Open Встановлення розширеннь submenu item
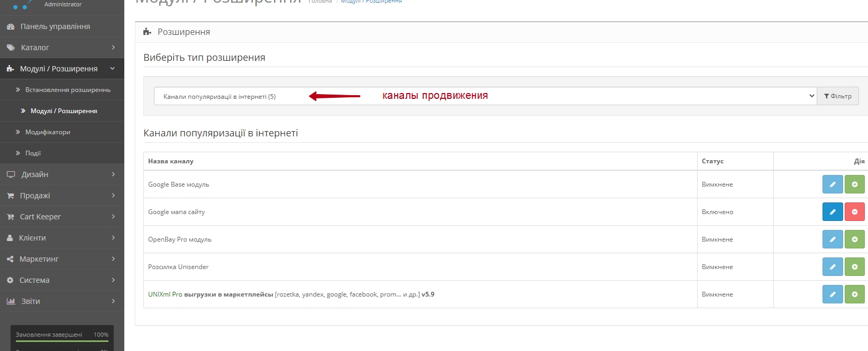This screenshot has width=868, height=351. tap(68, 90)
